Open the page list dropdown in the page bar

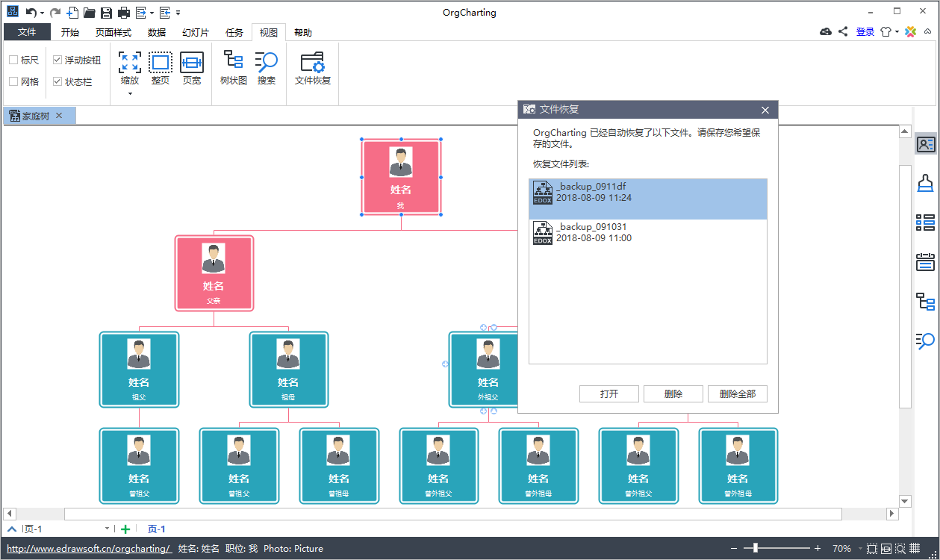(x=107, y=529)
